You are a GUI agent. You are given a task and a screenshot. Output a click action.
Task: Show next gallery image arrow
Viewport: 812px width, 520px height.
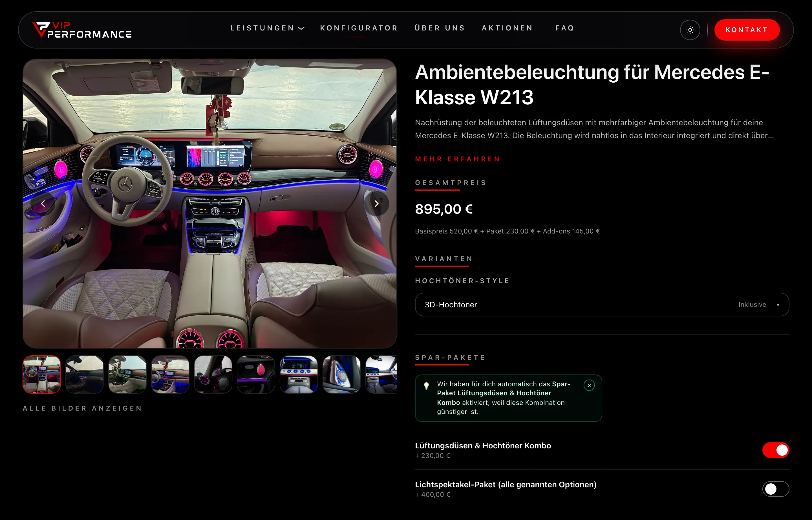point(376,204)
